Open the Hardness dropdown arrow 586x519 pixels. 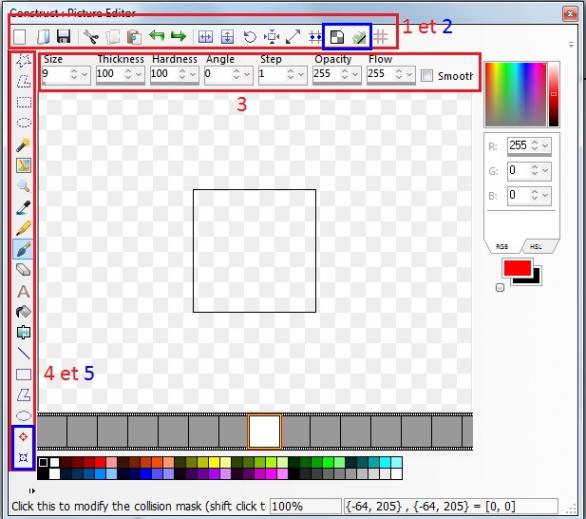193,74
